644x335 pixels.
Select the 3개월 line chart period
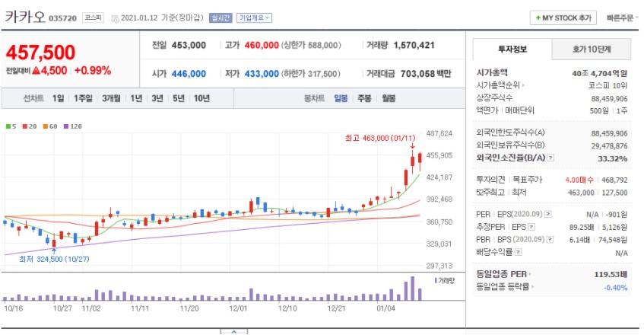tap(111, 98)
